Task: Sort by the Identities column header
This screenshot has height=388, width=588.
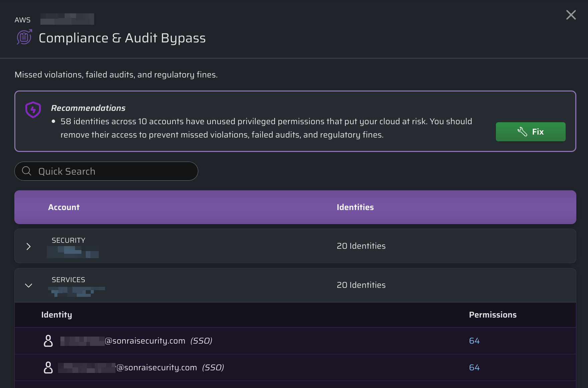Action: click(x=355, y=207)
